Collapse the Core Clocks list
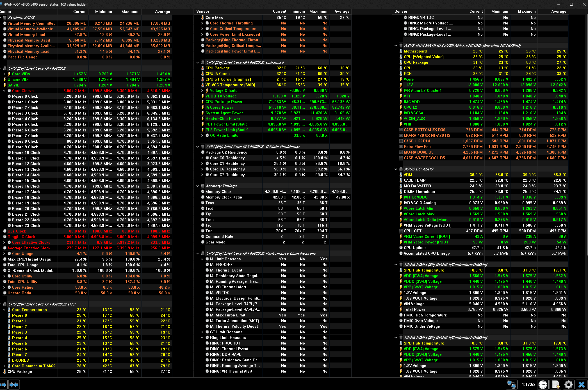This screenshot has width=588, height=390. coord(4,91)
